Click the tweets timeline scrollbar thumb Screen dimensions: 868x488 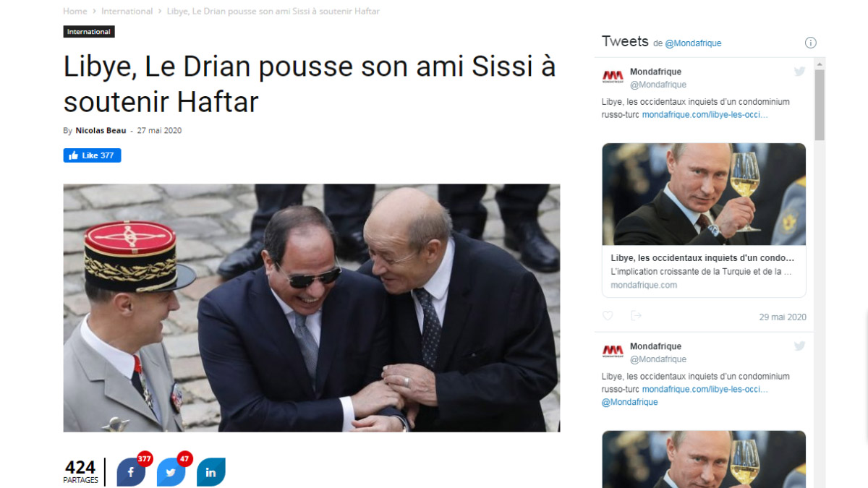(820, 104)
